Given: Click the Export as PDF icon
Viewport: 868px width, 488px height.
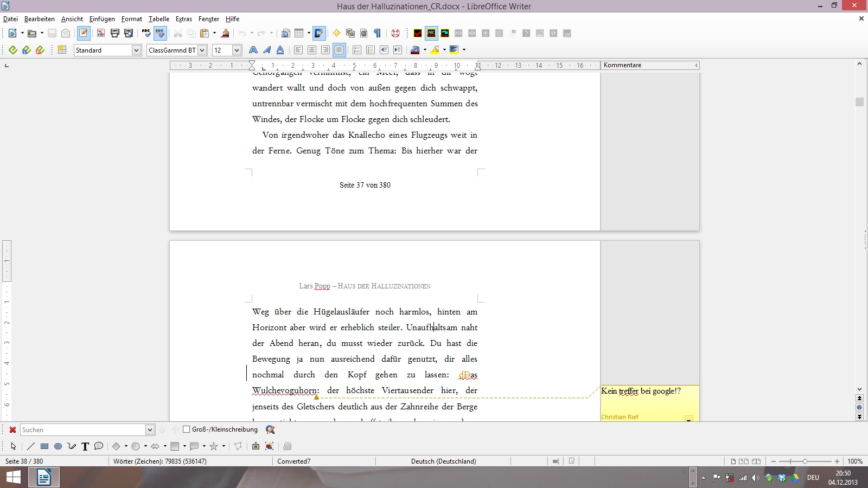Looking at the screenshot, I should click(101, 33).
